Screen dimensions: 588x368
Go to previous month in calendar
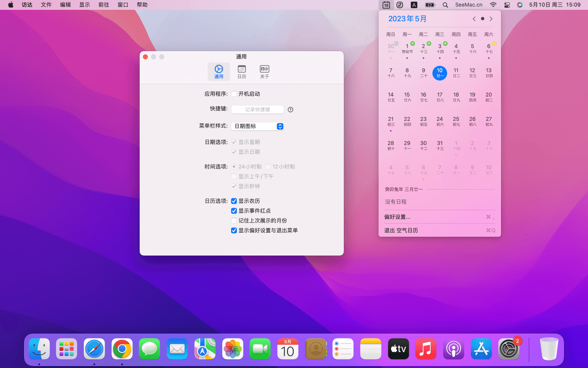[x=474, y=19]
